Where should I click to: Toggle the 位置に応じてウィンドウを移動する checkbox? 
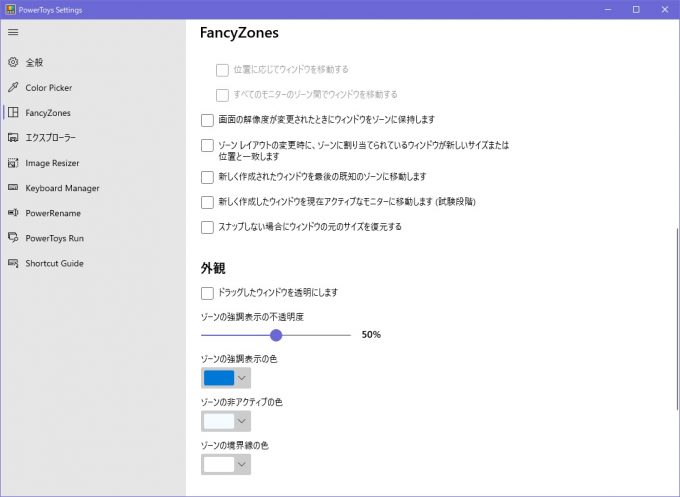222,70
